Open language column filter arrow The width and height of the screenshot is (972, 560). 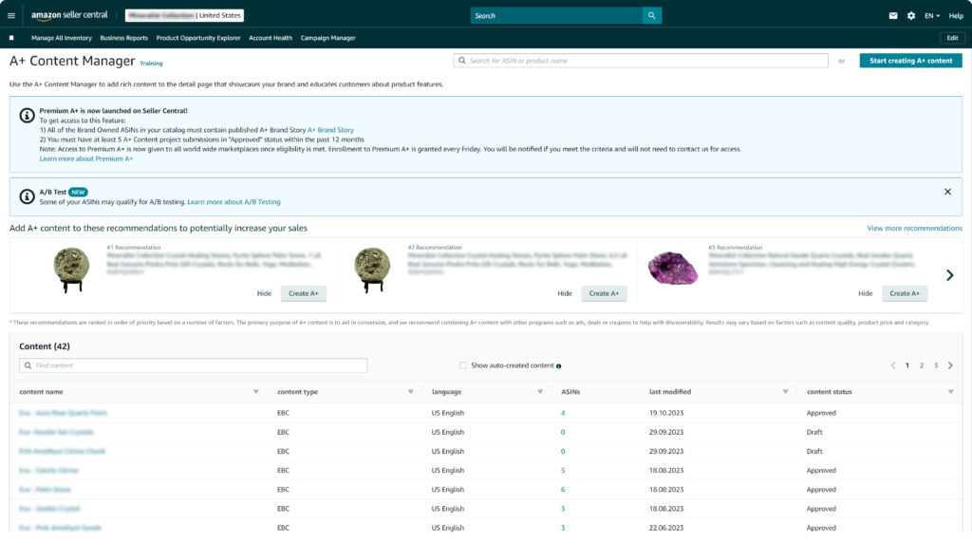click(540, 391)
